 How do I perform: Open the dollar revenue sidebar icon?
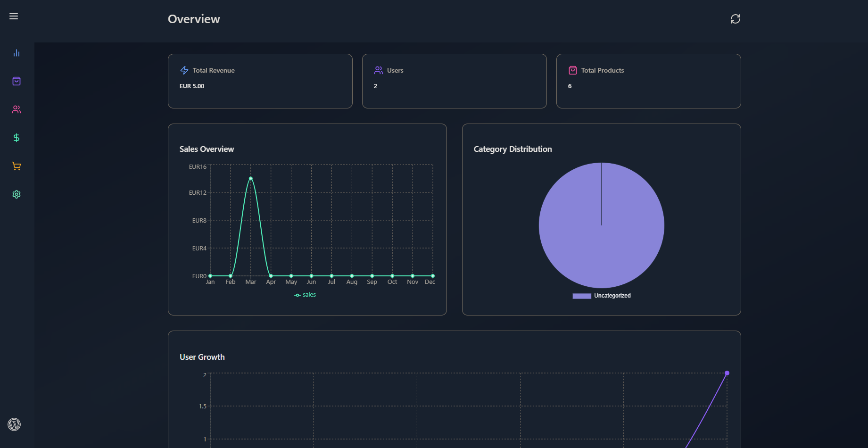(x=17, y=138)
